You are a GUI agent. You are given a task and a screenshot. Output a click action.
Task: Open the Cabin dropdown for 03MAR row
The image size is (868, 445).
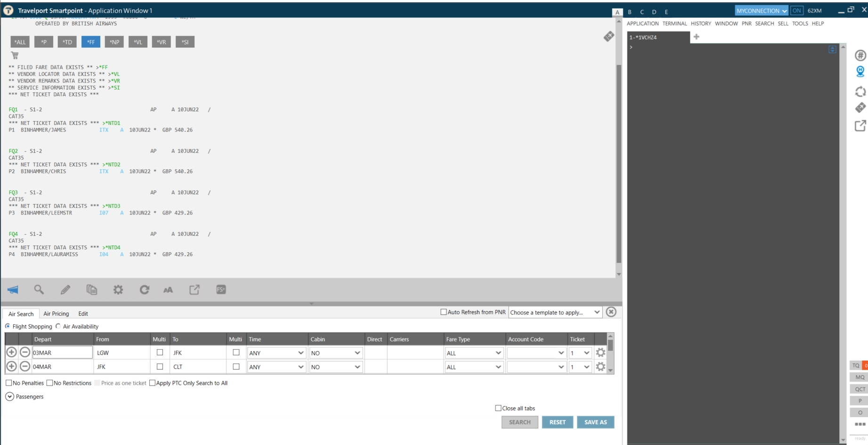pos(335,353)
